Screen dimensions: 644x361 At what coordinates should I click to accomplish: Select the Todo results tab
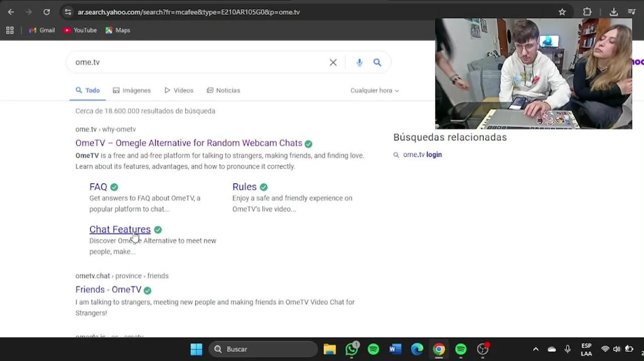tap(88, 90)
